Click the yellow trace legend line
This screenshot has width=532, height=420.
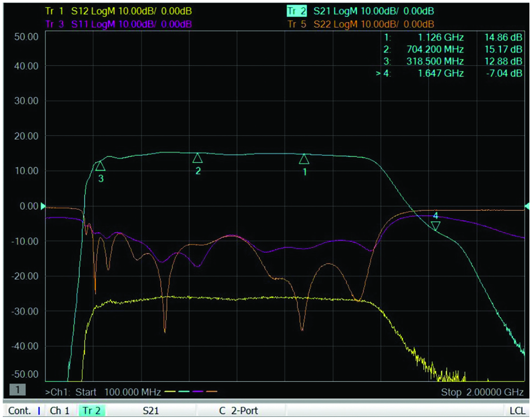coord(171,392)
